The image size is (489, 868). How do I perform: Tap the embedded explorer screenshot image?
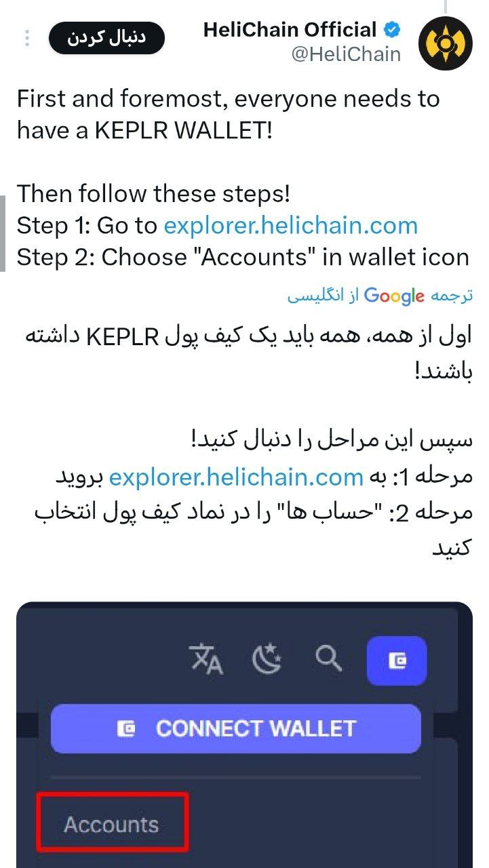coord(244,735)
